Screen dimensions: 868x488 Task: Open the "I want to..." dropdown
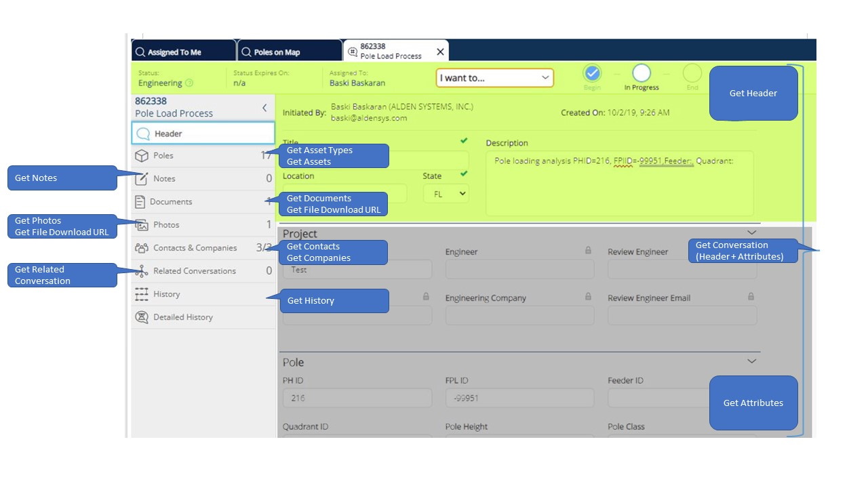[495, 78]
